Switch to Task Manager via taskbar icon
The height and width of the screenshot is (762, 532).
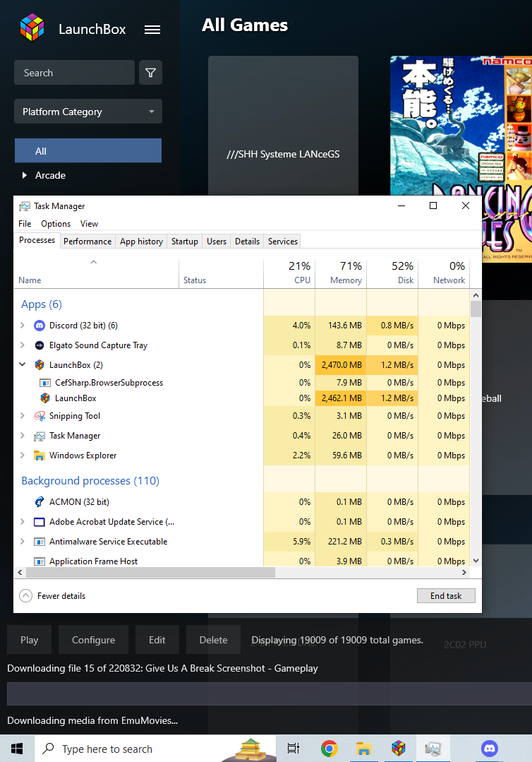[x=433, y=749]
